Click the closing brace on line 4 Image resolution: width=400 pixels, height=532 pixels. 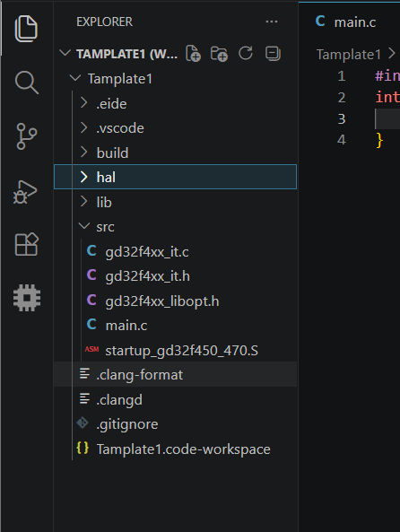379,140
